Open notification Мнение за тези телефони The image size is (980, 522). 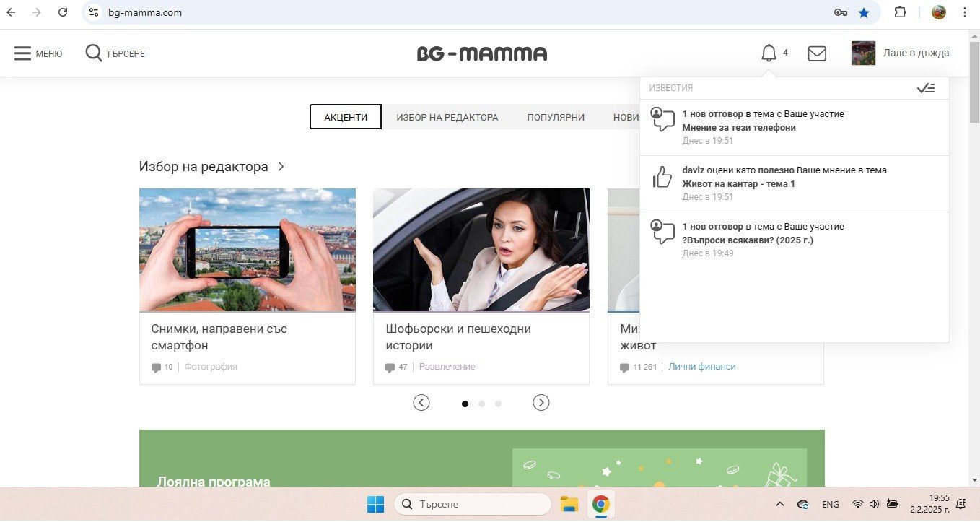(x=739, y=128)
